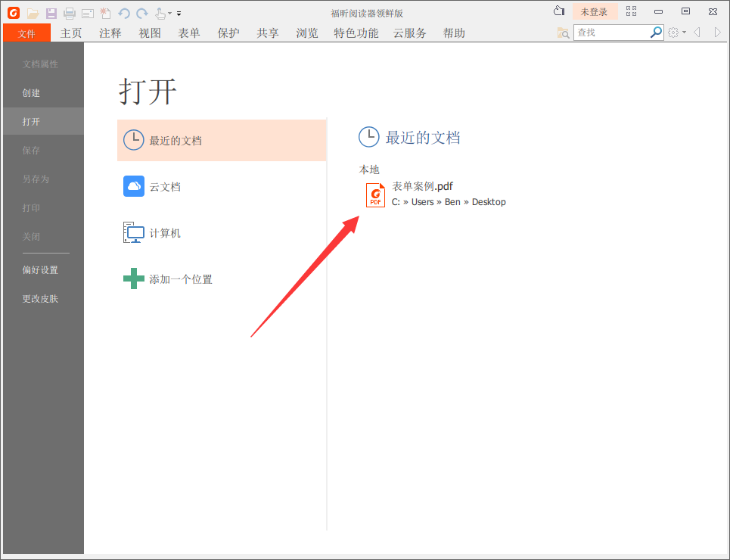This screenshot has width=730, height=560.
Task: Open the Save icon in quick access toolbar
Action: click(x=51, y=13)
